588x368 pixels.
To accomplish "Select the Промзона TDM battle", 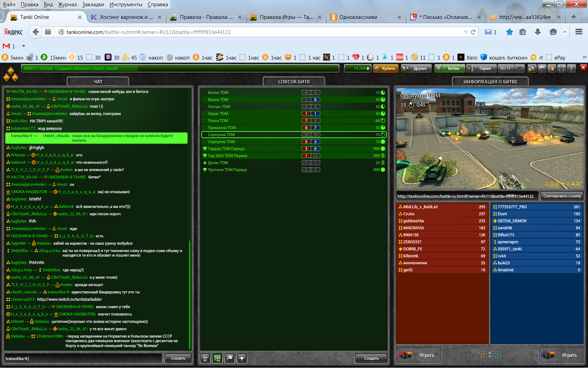I will (294, 128).
